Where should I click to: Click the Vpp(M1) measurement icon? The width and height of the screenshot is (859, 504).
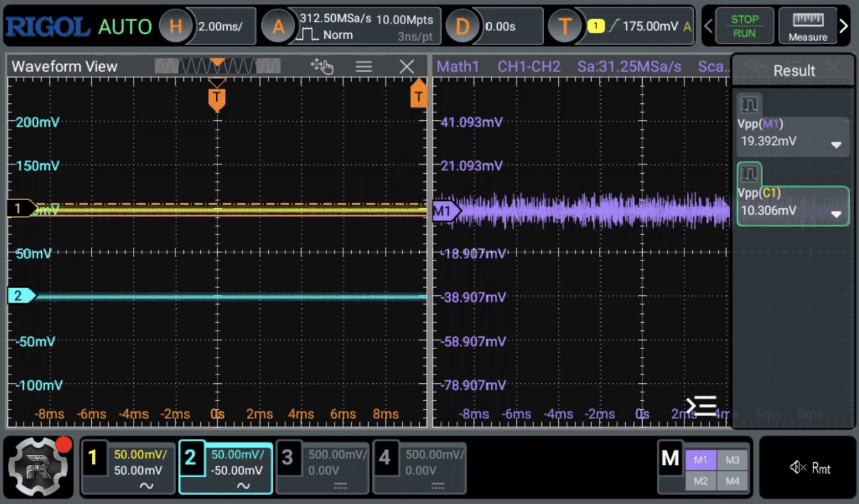(x=749, y=105)
